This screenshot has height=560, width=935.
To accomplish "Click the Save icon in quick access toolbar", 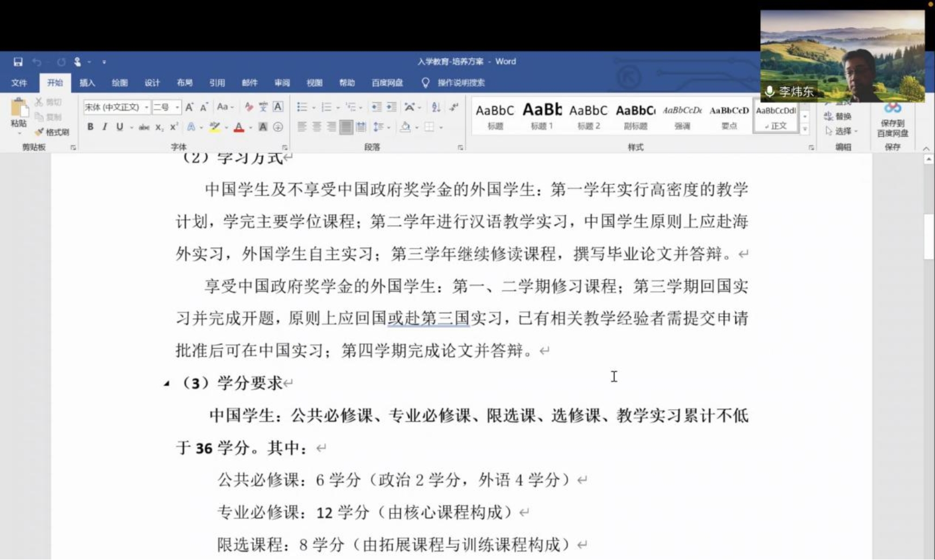I will click(x=18, y=62).
